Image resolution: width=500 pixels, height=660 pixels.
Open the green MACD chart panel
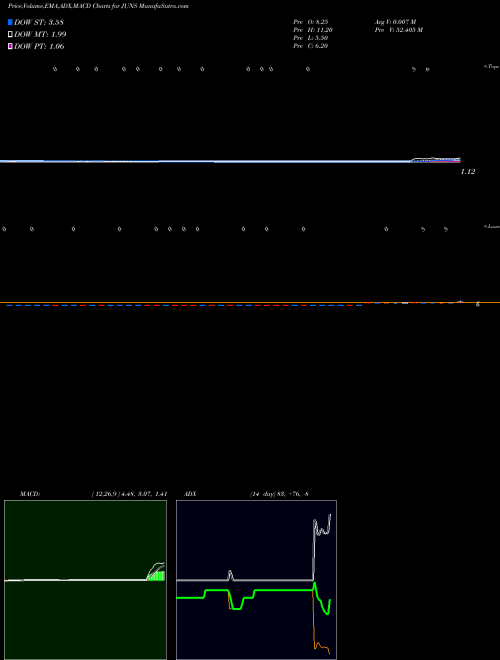click(x=85, y=580)
